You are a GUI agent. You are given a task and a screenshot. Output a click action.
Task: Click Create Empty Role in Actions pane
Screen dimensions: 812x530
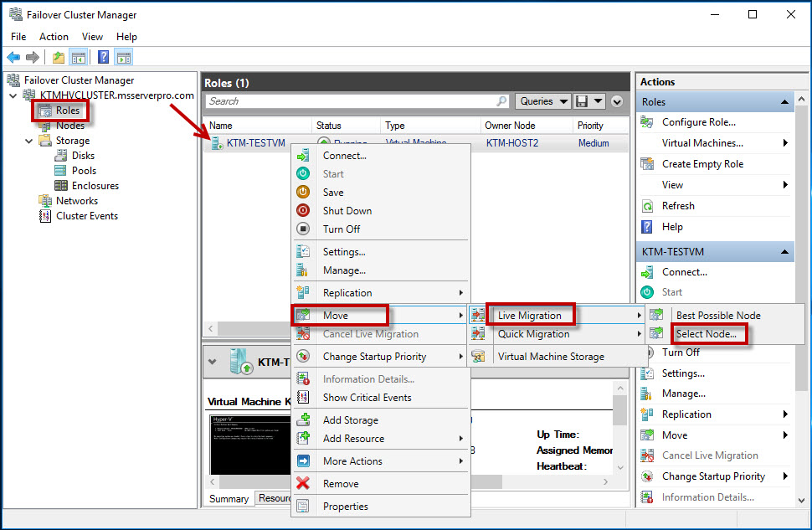(702, 164)
